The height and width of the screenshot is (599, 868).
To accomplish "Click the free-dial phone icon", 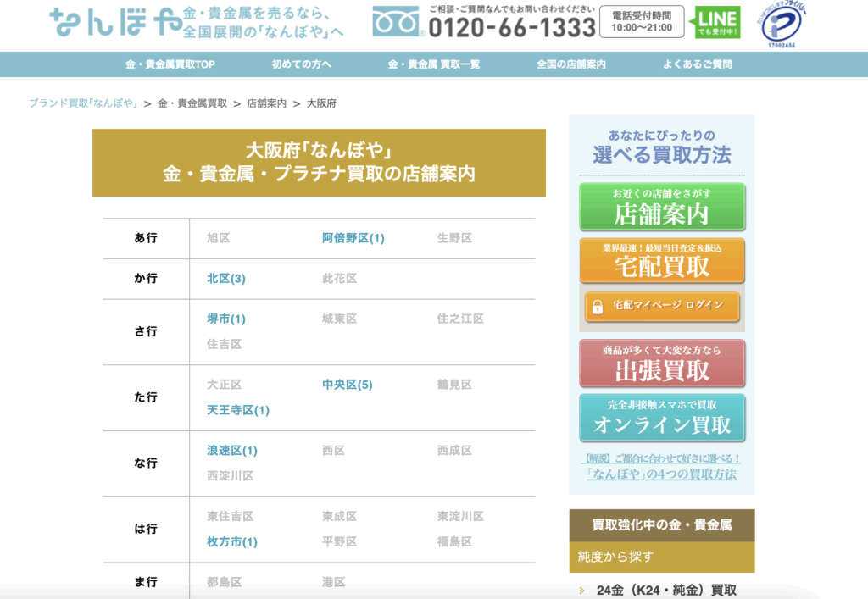I will click(x=396, y=23).
